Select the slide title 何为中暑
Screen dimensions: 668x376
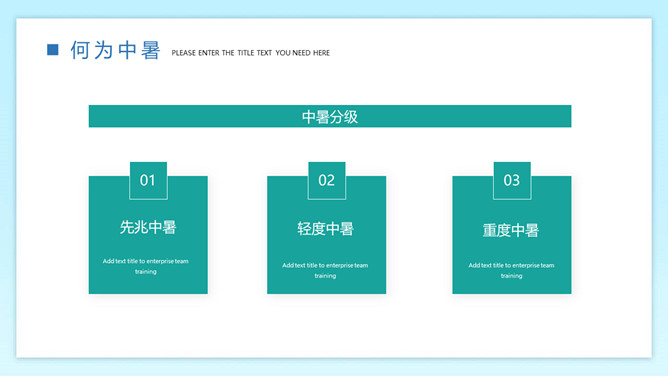(115, 50)
